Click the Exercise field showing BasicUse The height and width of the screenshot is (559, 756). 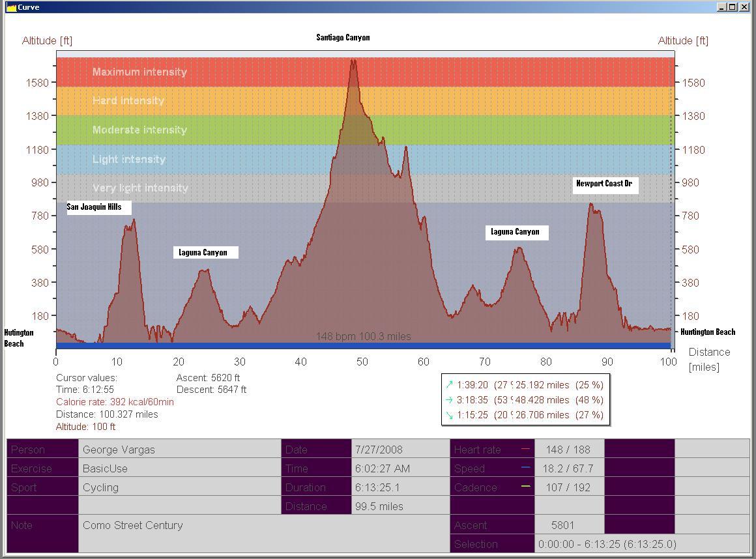click(180, 468)
